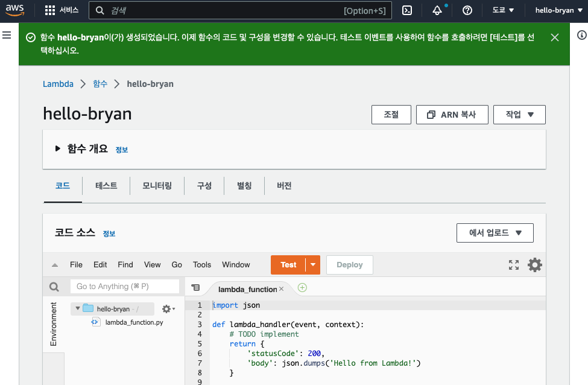Open 정보 link next to 코드 소스
Viewport: 588px width, 385px height.
(109, 234)
